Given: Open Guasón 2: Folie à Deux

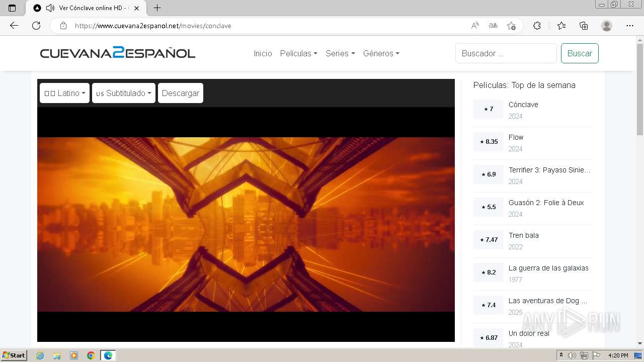Looking at the screenshot, I should pos(546,203).
